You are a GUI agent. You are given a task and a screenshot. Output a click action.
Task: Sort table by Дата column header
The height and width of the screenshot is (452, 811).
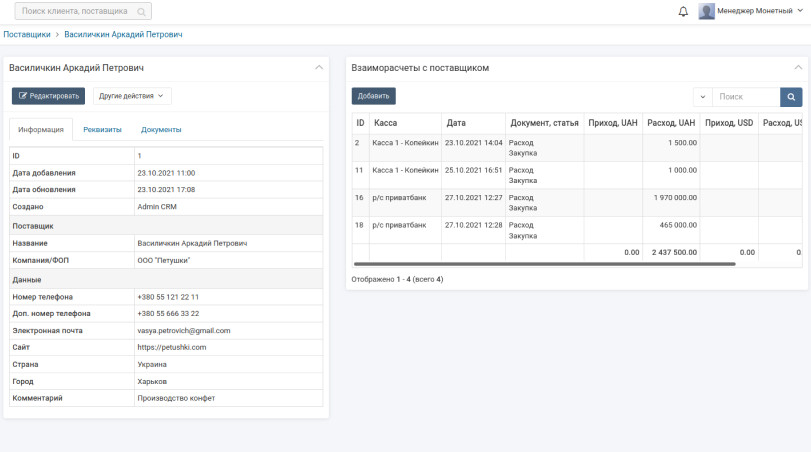click(456, 123)
